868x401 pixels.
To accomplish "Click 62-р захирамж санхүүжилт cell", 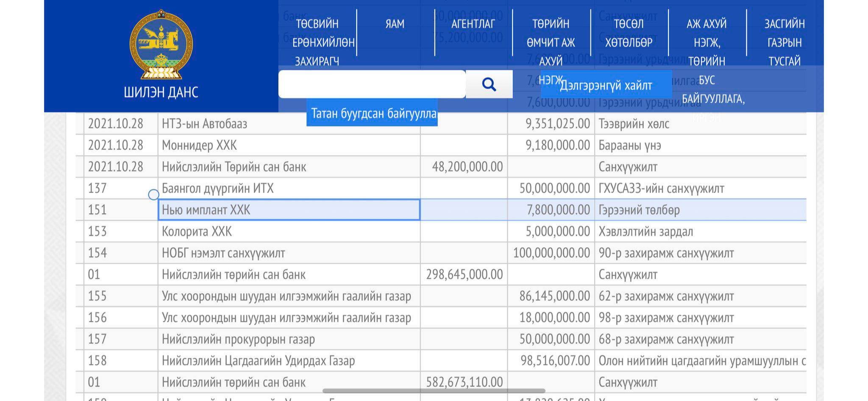I will pos(700,296).
